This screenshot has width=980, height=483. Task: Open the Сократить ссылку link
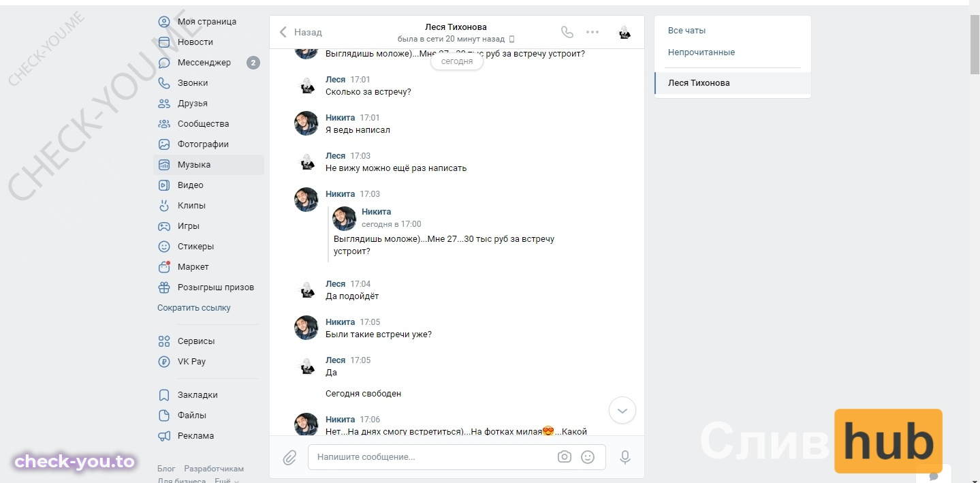pyautogui.click(x=194, y=308)
